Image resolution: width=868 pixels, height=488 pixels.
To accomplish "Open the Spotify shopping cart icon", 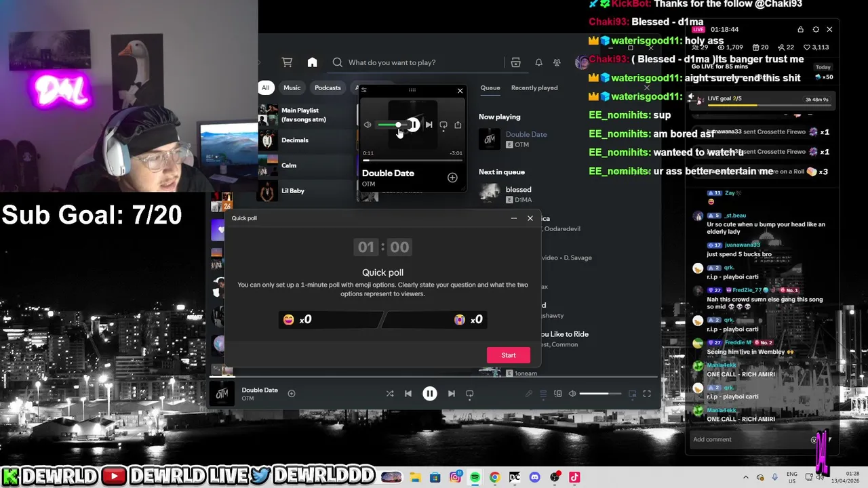I will (287, 62).
